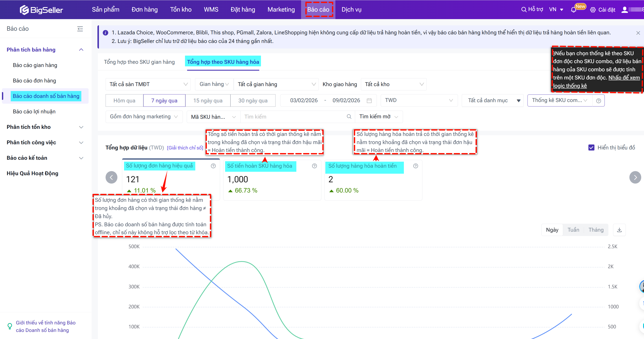The image size is (644, 339).
Task: Download the chart data icon
Action: [619, 230]
